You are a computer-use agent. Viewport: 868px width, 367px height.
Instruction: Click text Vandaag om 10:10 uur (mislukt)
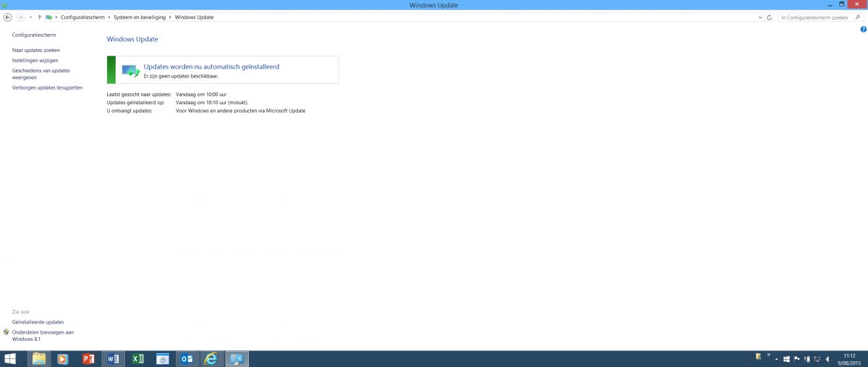tap(212, 103)
